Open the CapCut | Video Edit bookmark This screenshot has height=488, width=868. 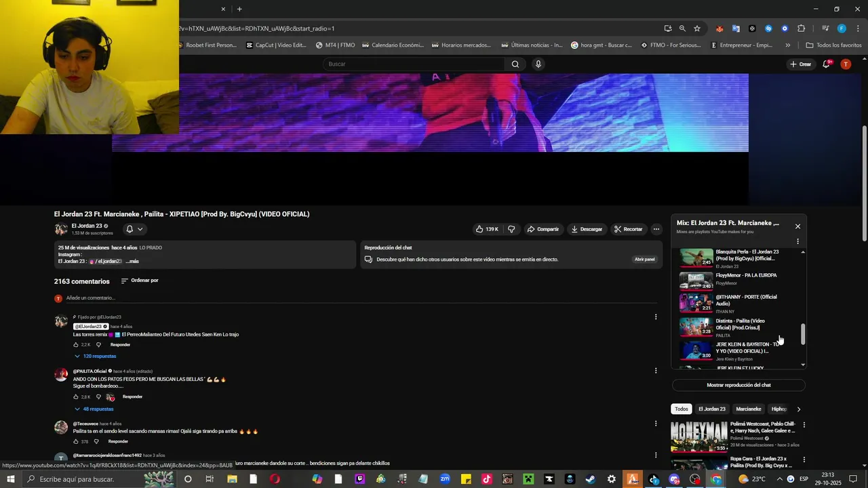coord(276,45)
